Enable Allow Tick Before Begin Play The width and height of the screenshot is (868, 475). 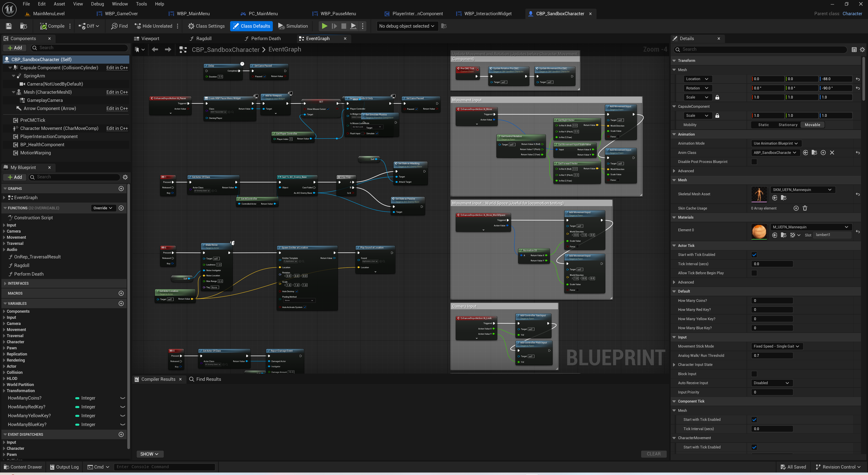pos(754,273)
